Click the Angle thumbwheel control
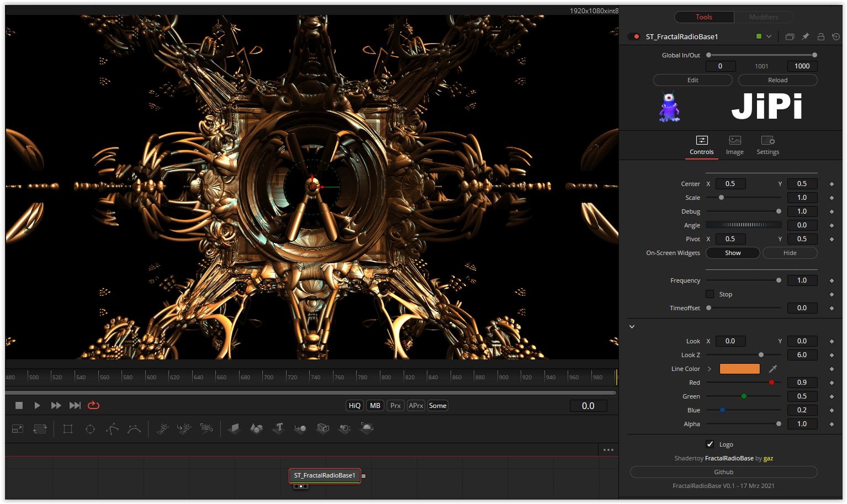This screenshot has height=504, width=847. 744,225
